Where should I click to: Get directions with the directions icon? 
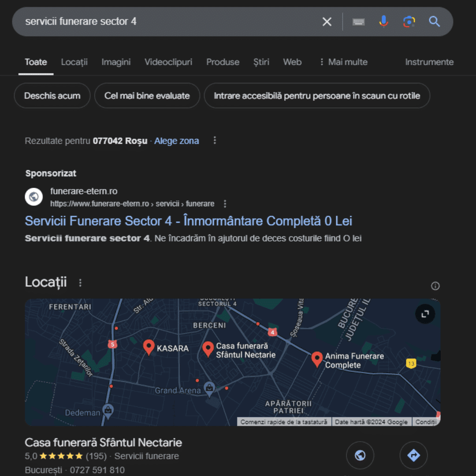(413, 455)
